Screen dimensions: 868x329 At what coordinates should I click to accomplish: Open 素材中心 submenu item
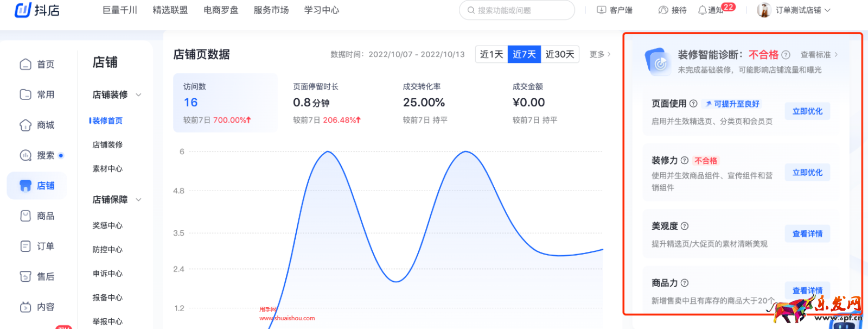coord(107,169)
